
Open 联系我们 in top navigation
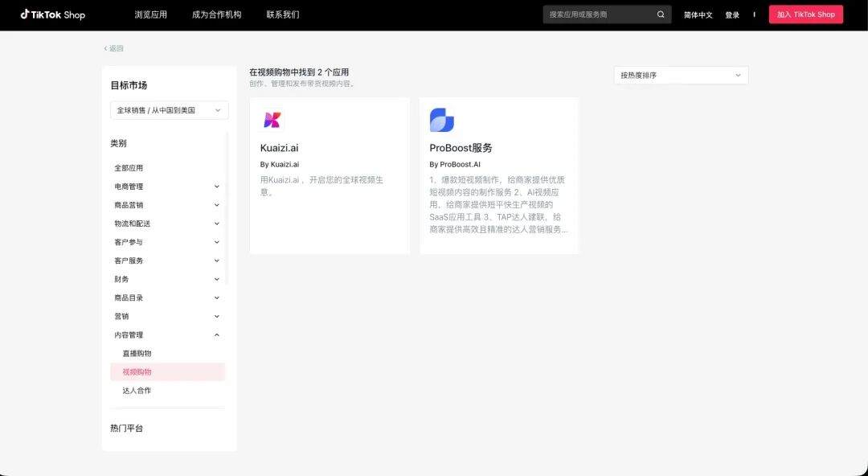click(283, 15)
